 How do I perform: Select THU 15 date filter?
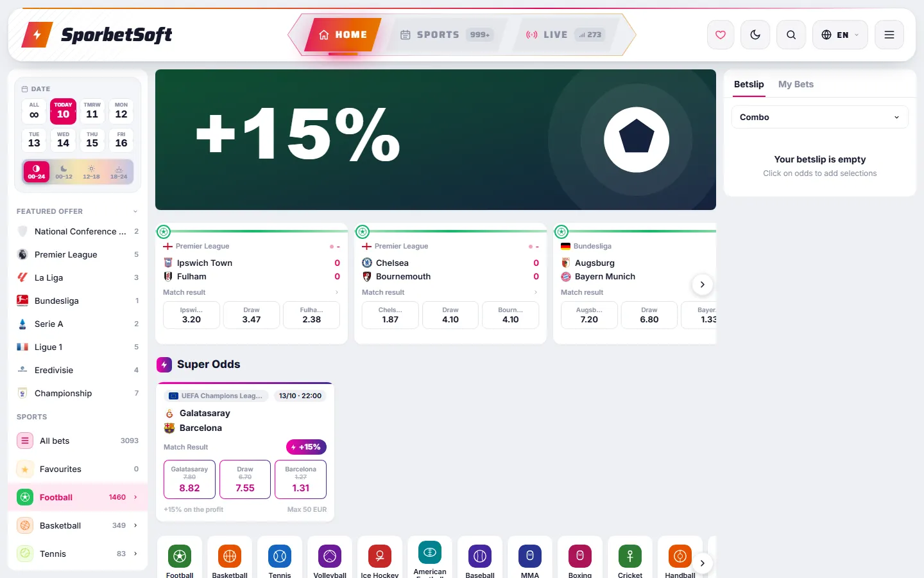tap(92, 140)
